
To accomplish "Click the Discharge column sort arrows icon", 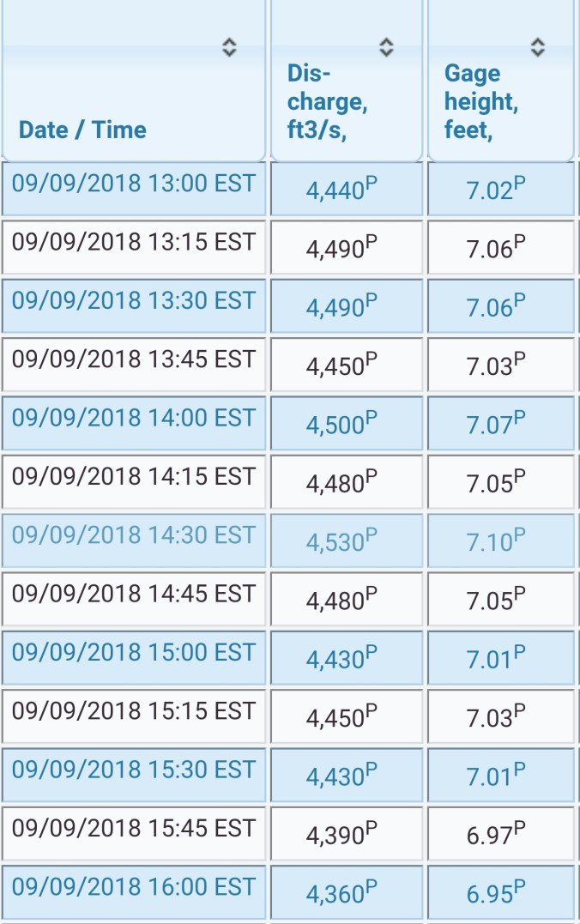I will 387,48.
